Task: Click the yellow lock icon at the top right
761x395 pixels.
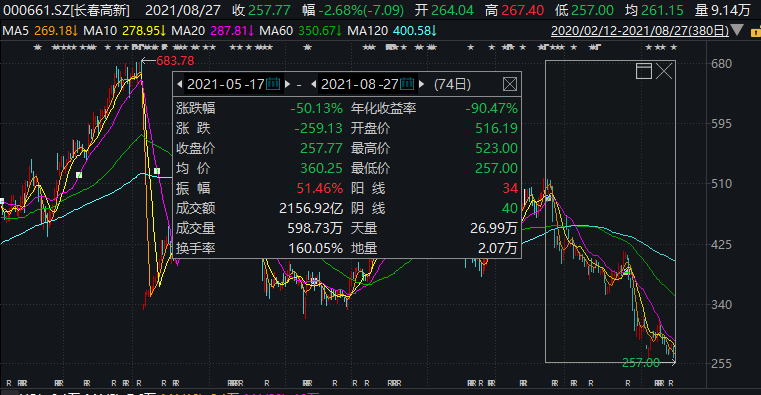Action: coord(756,32)
